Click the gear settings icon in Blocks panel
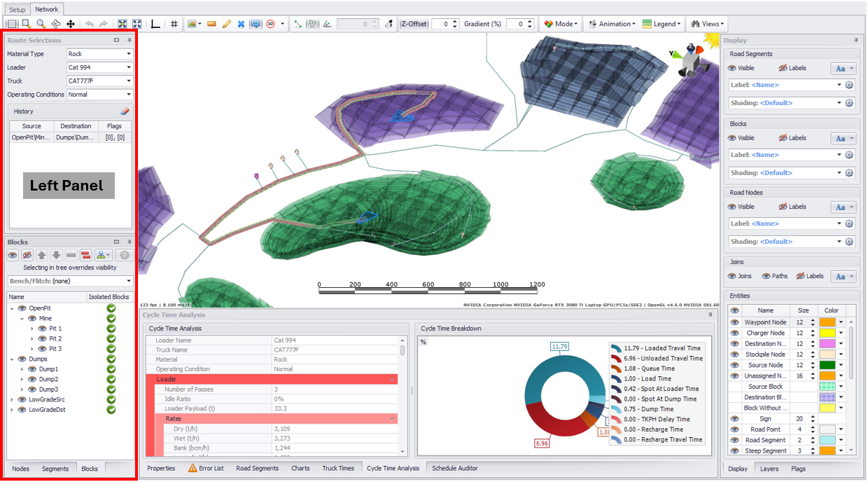Viewport: 868px width, 482px height. tap(125, 255)
